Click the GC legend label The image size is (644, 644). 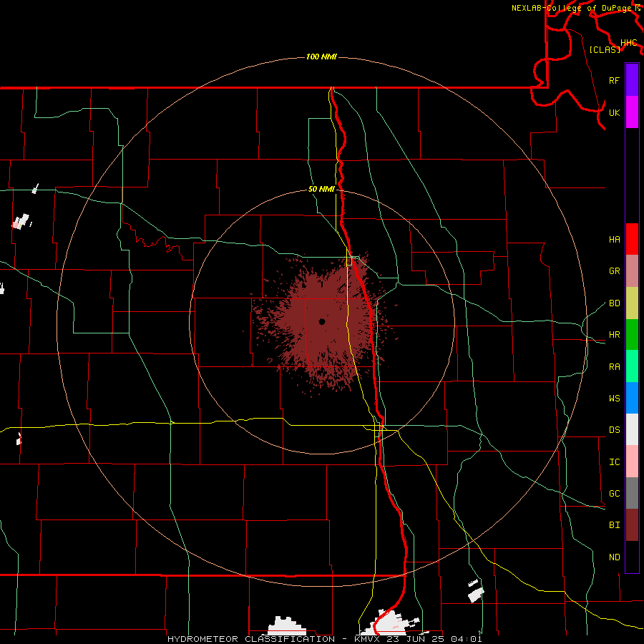click(614, 494)
